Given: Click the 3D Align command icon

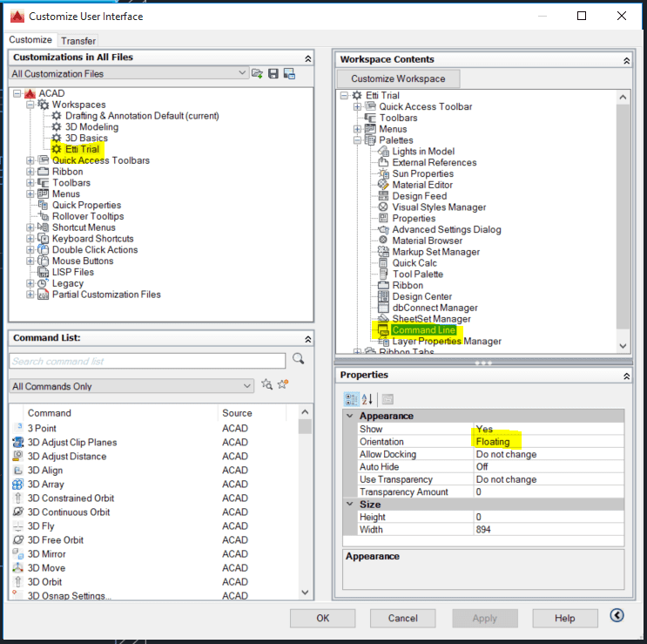Looking at the screenshot, I should 17,471.
